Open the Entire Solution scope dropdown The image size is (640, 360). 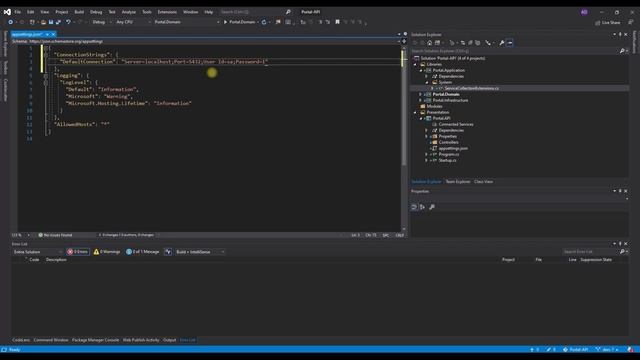[38, 252]
